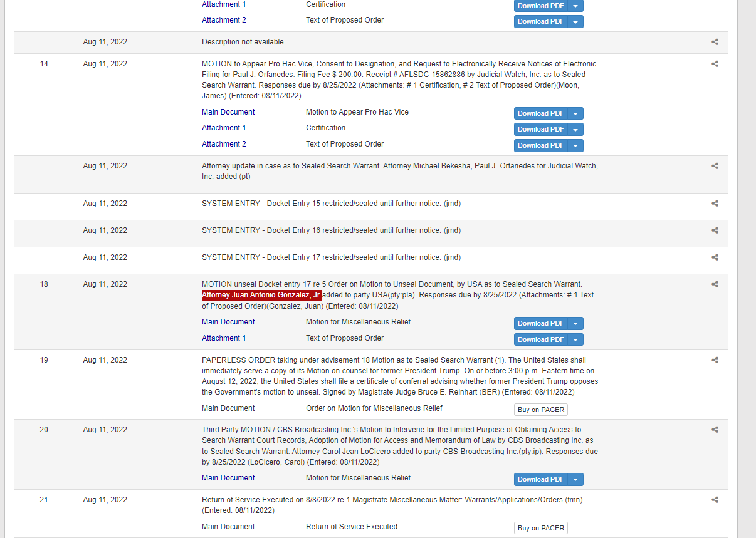Open download arrow for Attachment 2 above 'Description not available'
Image resolution: width=756 pixels, height=538 pixels.
(x=576, y=21)
